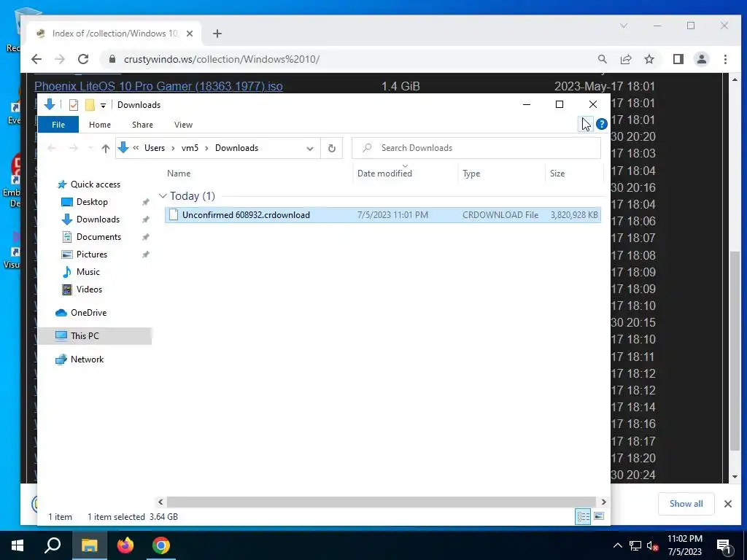Collapse the Today (1) group
747x560 pixels.
[163, 195]
